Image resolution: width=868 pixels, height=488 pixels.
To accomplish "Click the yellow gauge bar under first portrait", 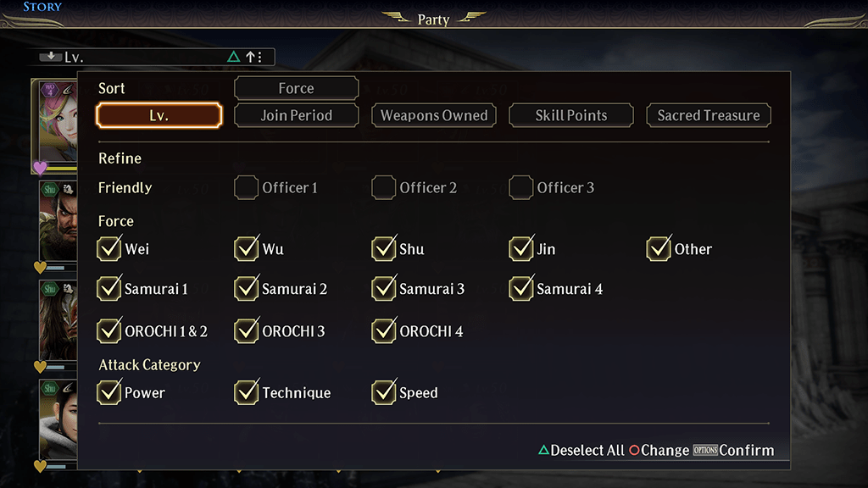I will pos(63,168).
